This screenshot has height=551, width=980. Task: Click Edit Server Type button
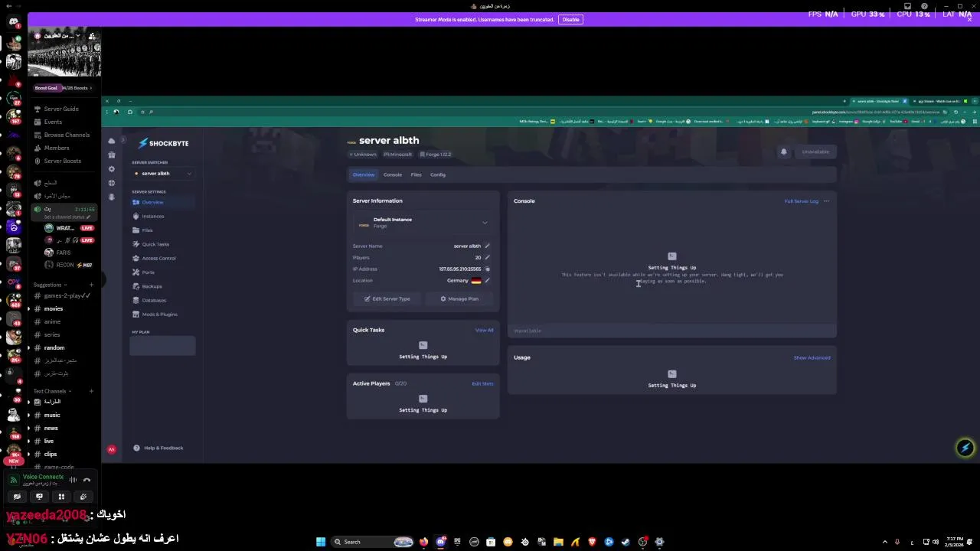click(387, 298)
